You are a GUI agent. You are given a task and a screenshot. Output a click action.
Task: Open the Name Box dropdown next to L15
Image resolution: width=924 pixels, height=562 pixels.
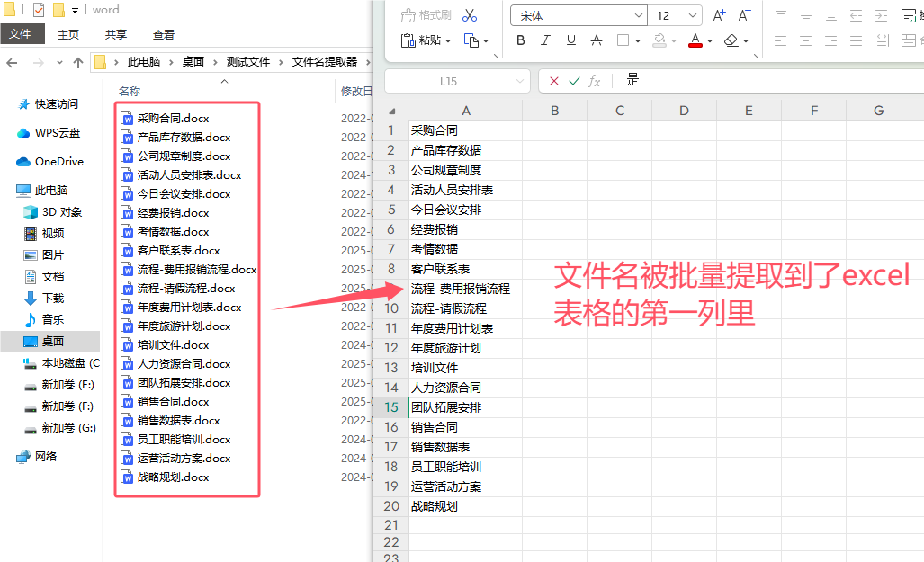tap(520, 81)
